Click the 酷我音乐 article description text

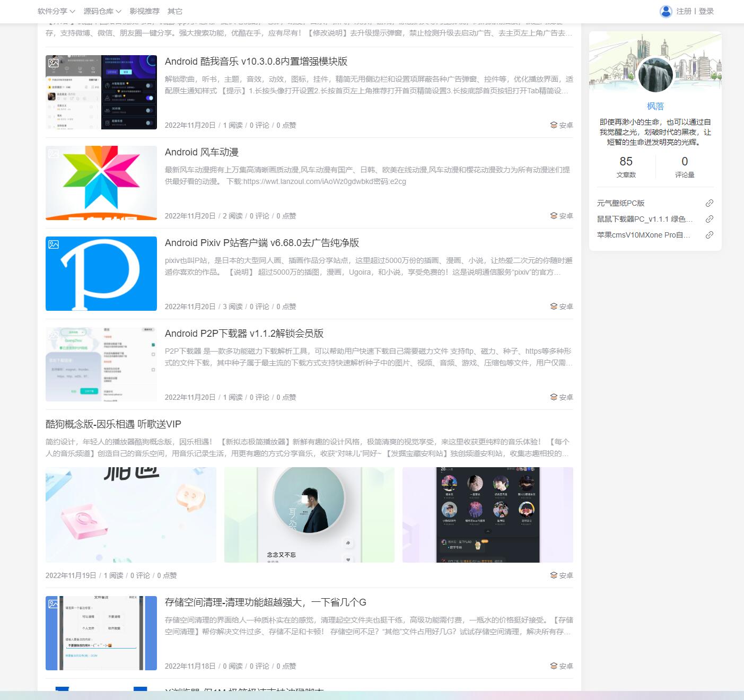[369, 85]
